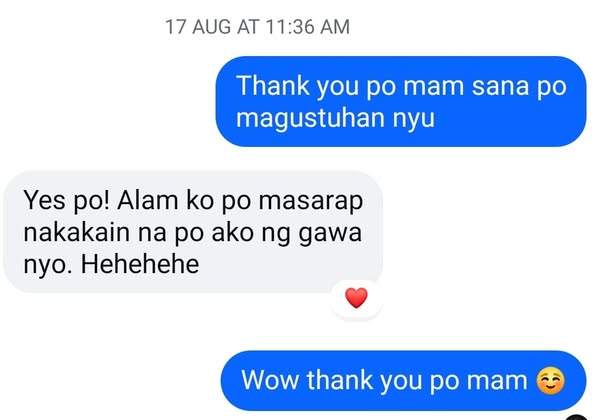Select the 17 AUG AT 11:36 AM timestamp
The width and height of the screenshot is (600, 420).
coord(257,27)
